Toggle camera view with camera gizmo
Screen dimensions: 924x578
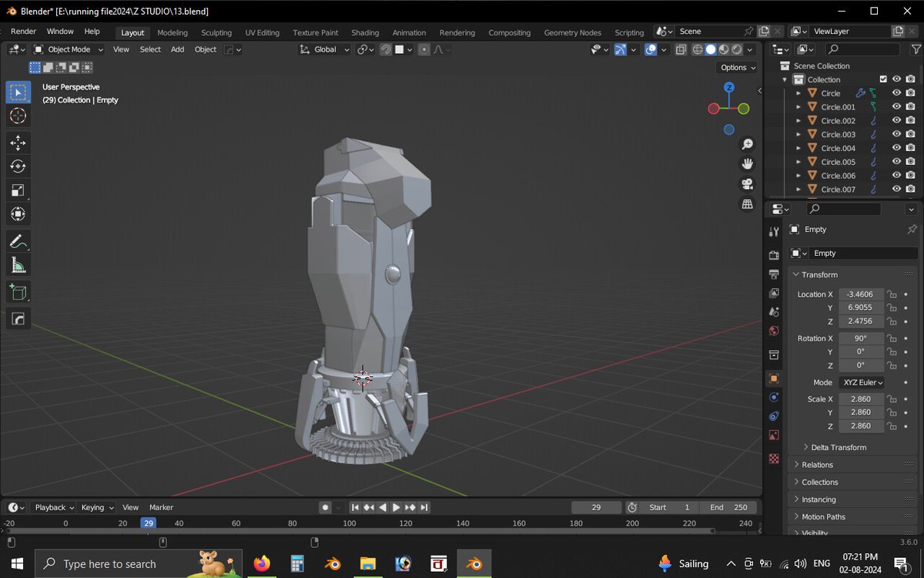747,184
